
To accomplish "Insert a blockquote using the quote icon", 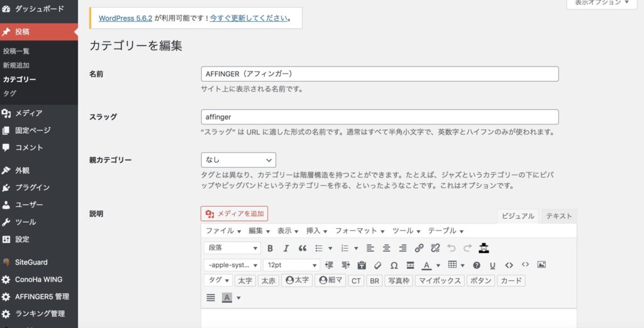I will point(303,248).
